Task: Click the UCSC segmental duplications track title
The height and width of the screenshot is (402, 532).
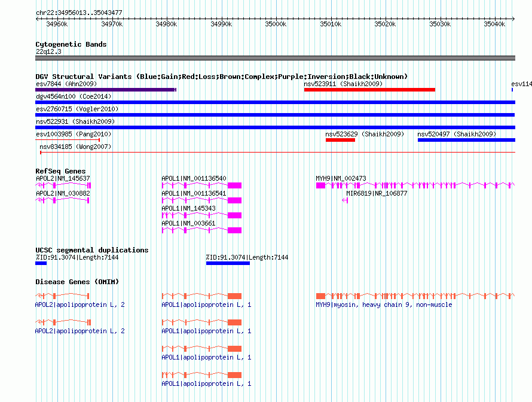Action: tap(92, 250)
